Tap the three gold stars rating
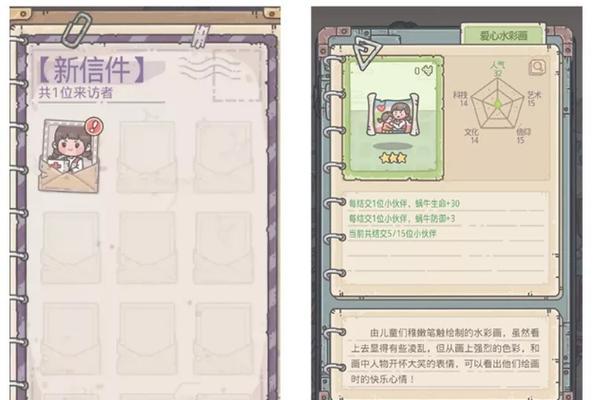 (393, 157)
